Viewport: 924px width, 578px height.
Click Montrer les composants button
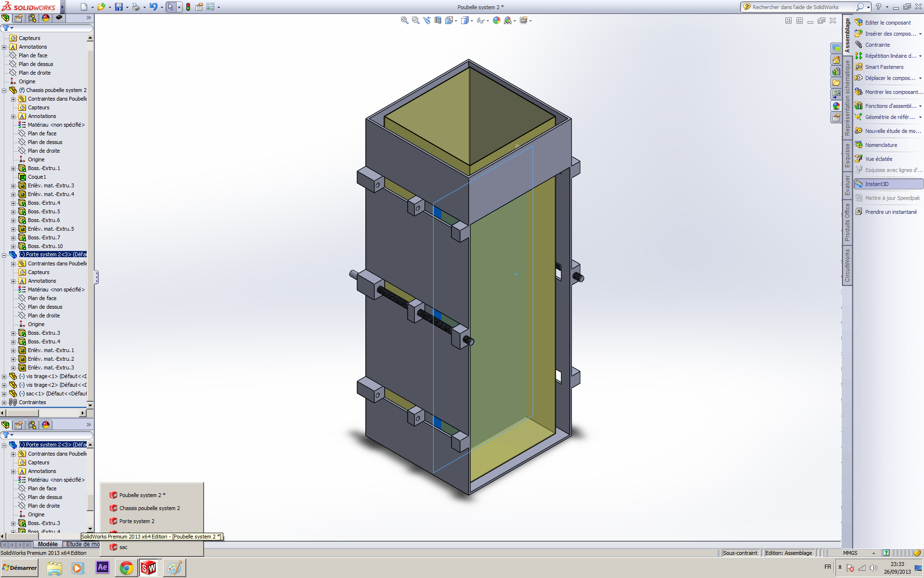888,92
